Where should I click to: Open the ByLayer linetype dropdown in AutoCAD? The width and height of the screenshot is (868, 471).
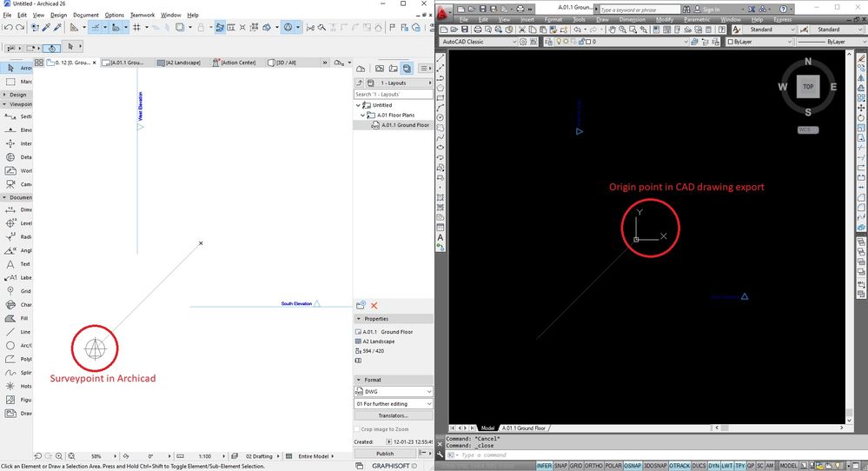point(832,42)
